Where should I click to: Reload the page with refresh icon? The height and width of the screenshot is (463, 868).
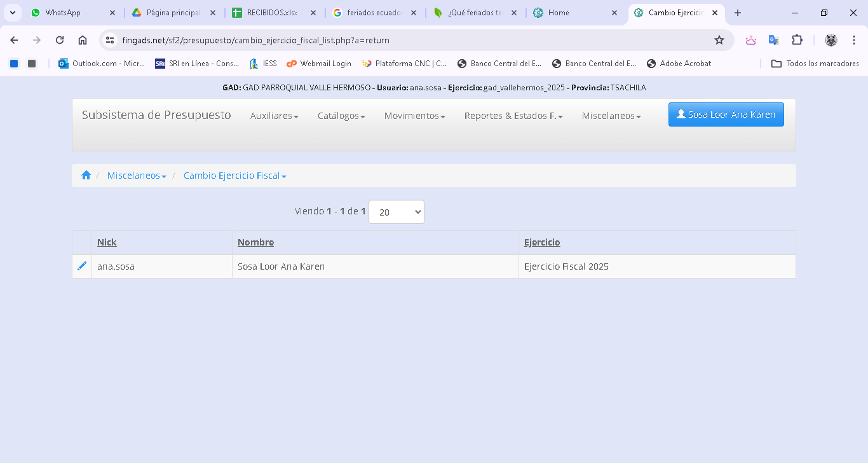point(60,40)
